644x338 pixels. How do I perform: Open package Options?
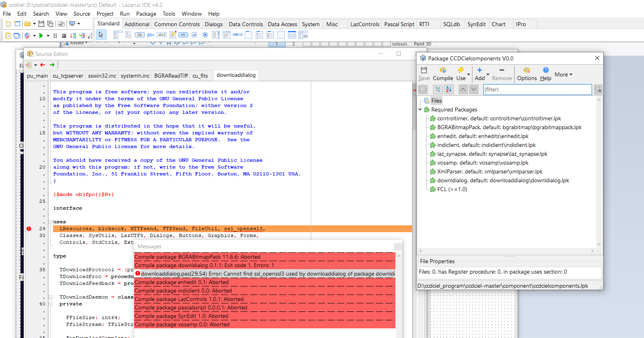tap(526, 74)
